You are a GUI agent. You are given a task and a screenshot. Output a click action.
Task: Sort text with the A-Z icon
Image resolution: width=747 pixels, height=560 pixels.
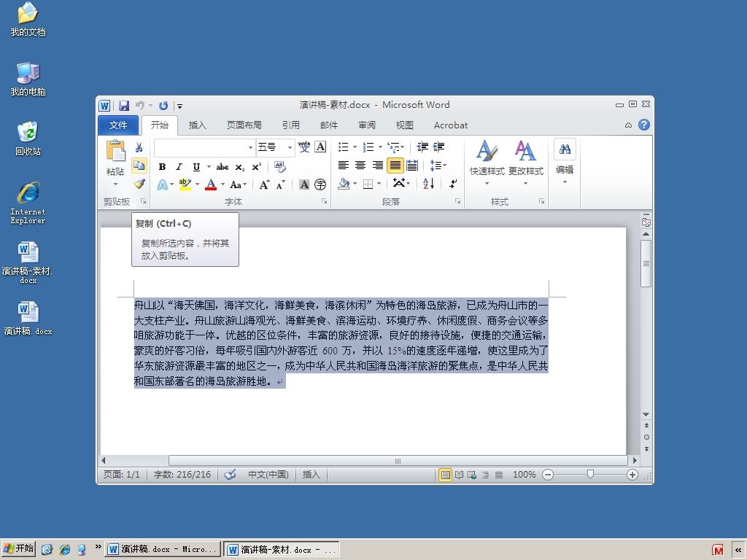[x=428, y=183]
